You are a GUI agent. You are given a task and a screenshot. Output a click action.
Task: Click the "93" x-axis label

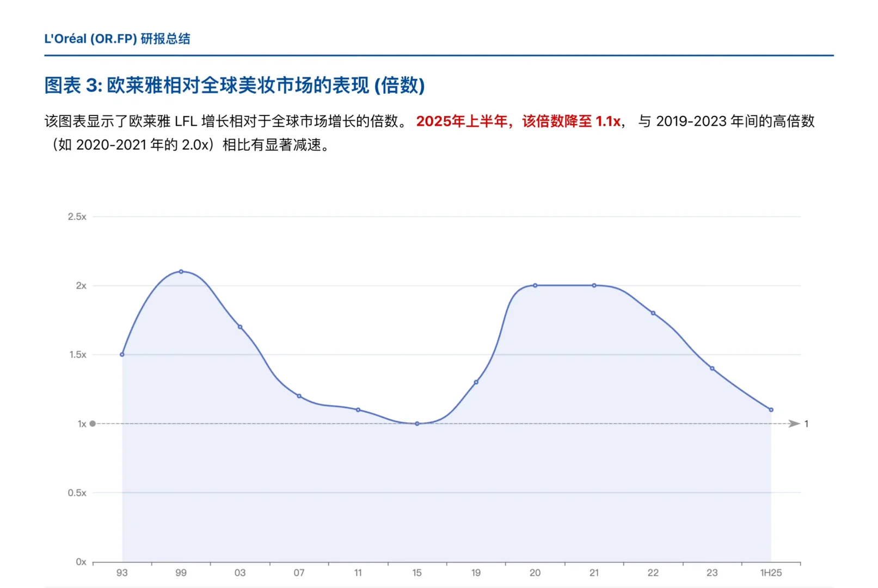coord(122,573)
